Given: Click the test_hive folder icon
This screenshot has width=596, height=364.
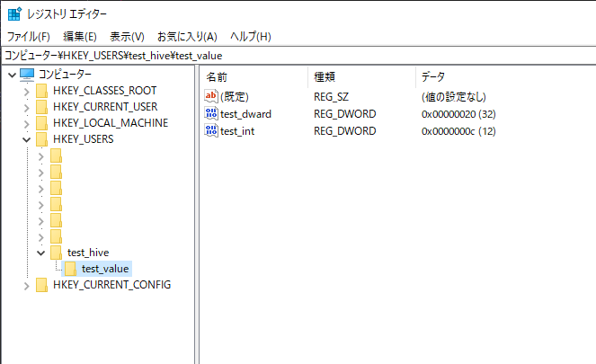Looking at the screenshot, I should click(57, 253).
